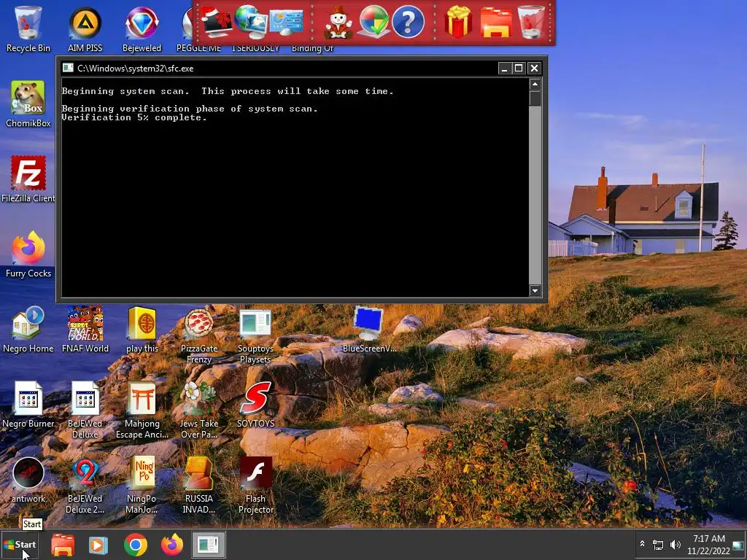
Task: Click the security shield checkmark dock icon
Action: 374,22
